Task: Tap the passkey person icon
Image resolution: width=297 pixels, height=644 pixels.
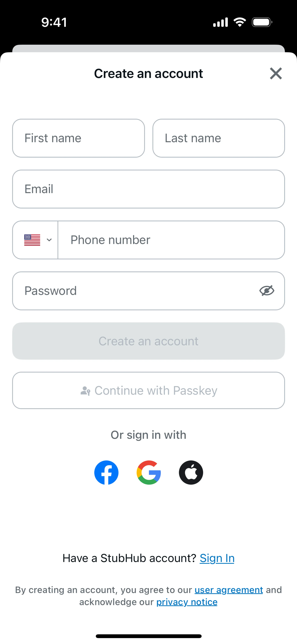Action: click(x=85, y=391)
